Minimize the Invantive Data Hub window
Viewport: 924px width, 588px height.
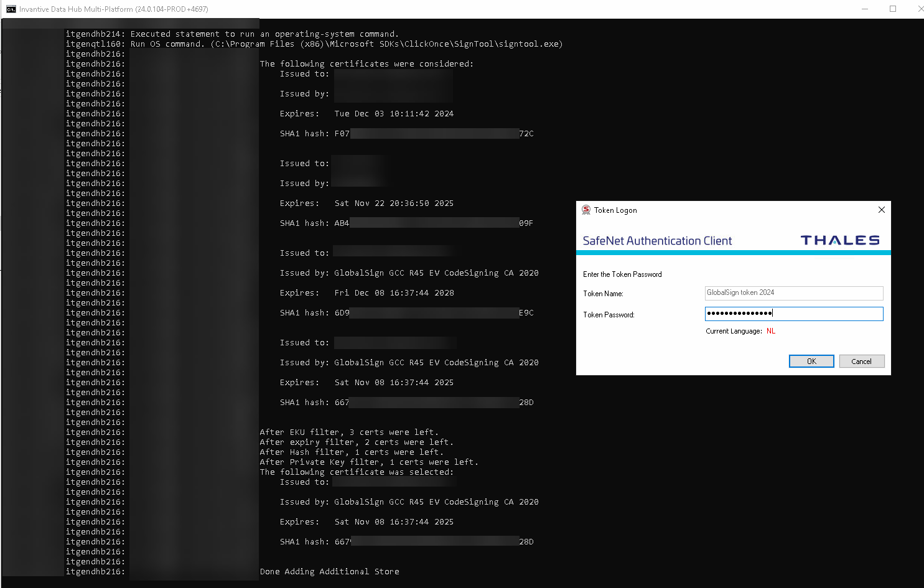click(865, 9)
